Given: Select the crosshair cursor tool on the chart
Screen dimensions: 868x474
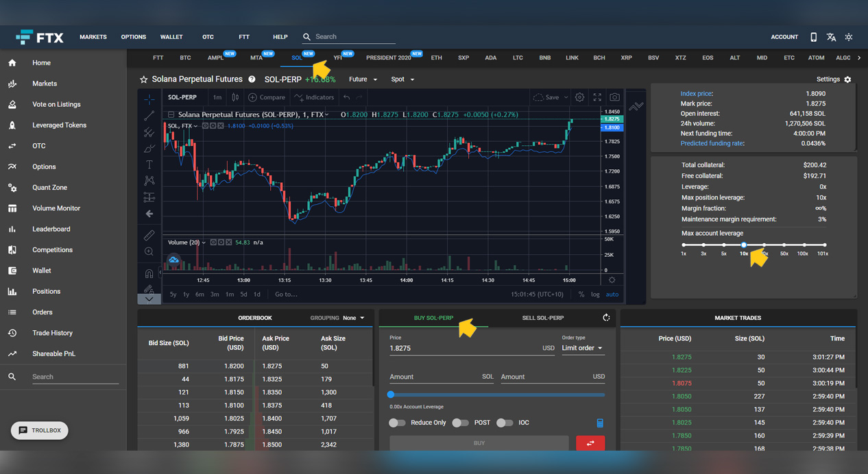Looking at the screenshot, I should (x=149, y=99).
